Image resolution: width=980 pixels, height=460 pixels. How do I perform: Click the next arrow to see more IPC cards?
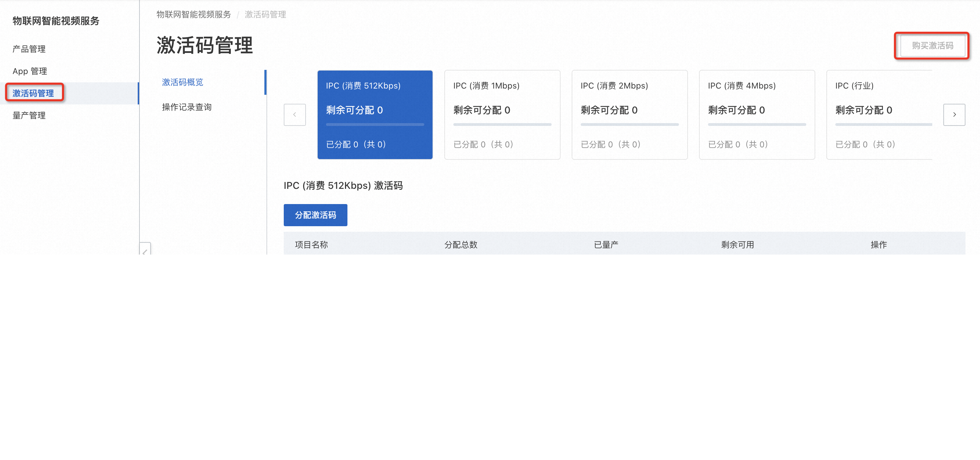954,114
